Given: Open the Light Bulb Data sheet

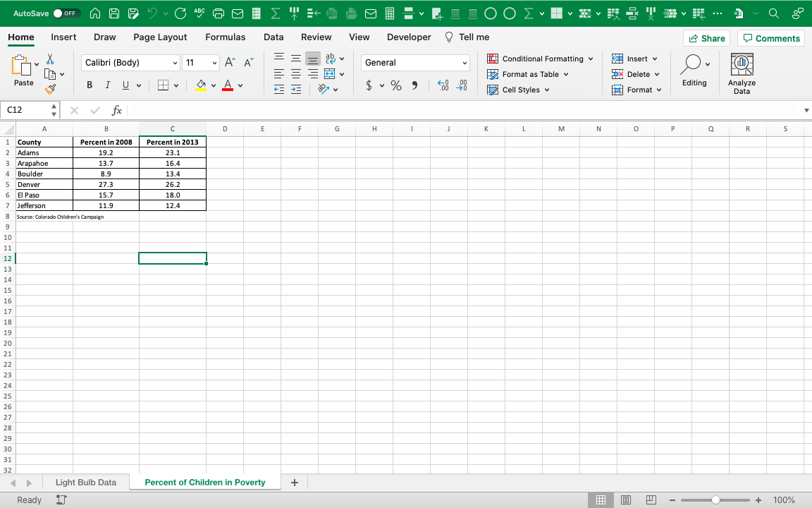Looking at the screenshot, I should coord(86,483).
